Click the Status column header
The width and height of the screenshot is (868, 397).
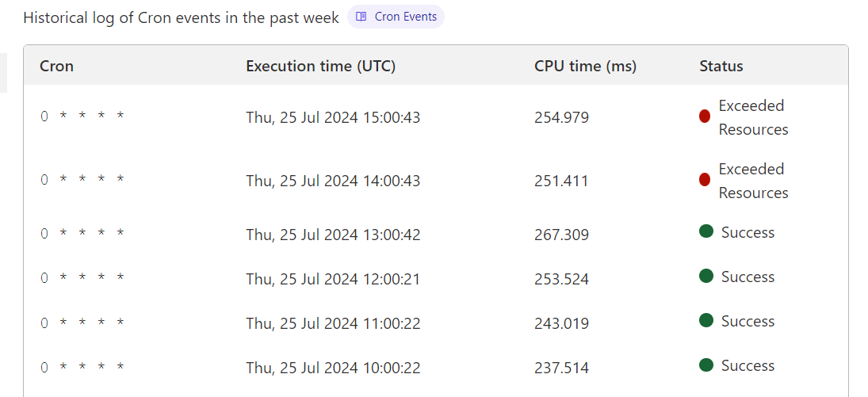pyautogui.click(x=721, y=66)
